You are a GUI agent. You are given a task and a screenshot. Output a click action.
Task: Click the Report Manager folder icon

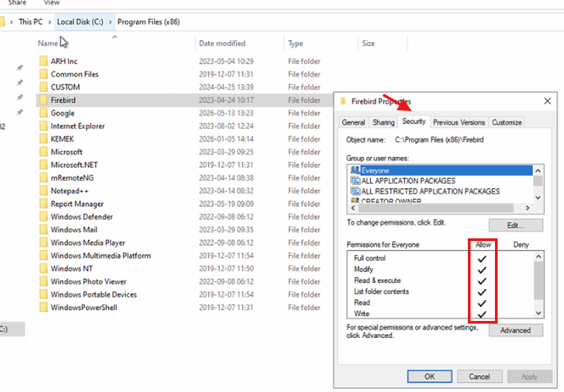pos(43,204)
